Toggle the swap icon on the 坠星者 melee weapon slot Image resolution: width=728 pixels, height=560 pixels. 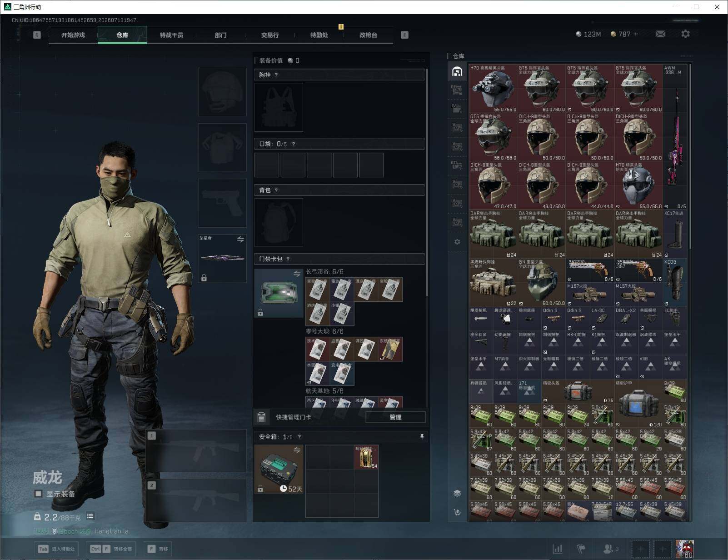[x=240, y=239]
